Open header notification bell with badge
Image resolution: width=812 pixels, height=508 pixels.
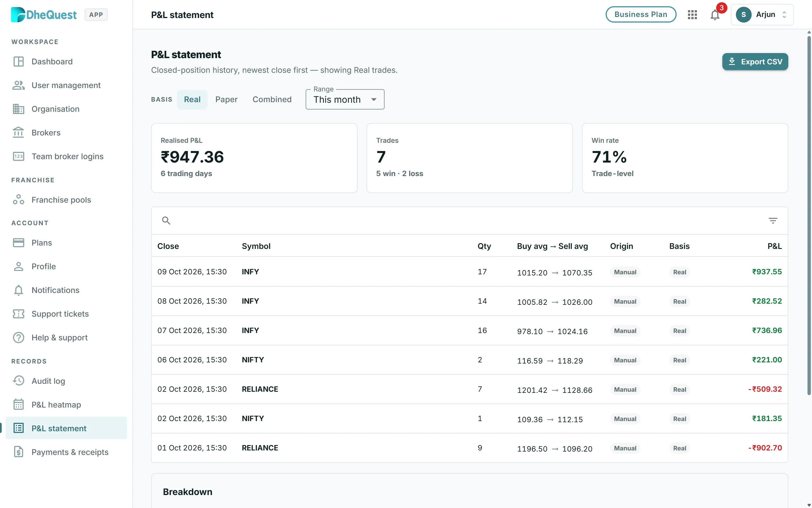(715, 15)
